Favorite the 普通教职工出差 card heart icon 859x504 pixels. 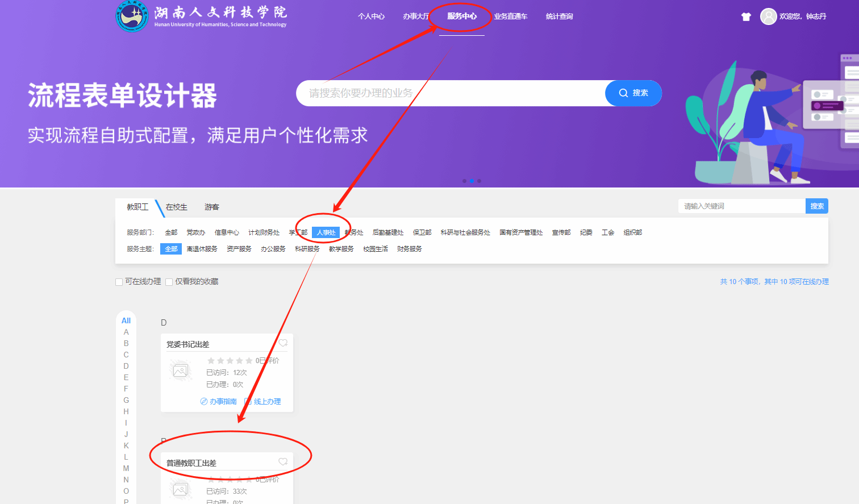click(283, 462)
